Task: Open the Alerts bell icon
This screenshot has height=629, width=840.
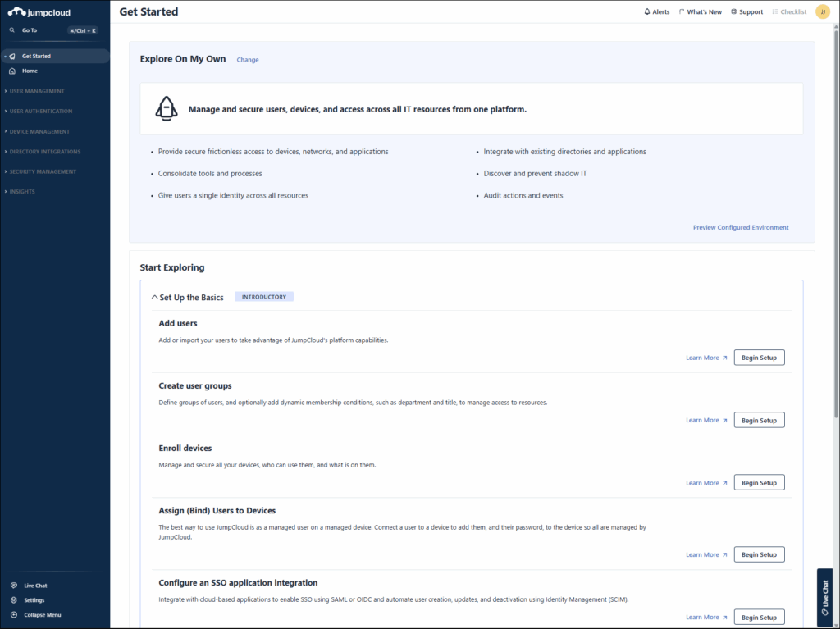Action: [647, 12]
